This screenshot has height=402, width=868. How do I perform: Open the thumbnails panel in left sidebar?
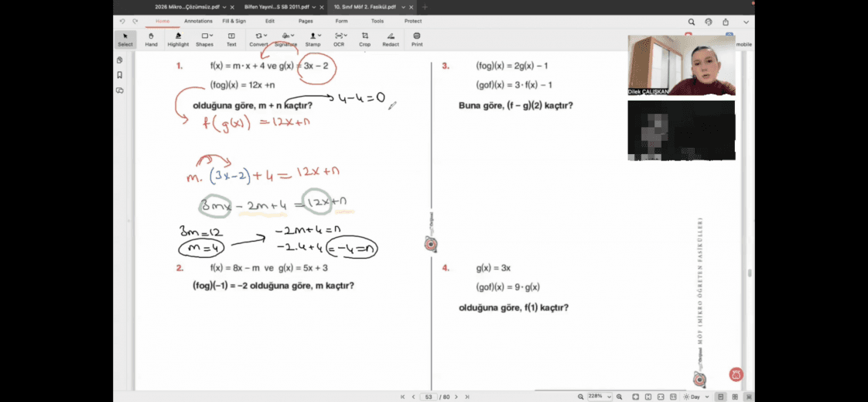coord(120,60)
